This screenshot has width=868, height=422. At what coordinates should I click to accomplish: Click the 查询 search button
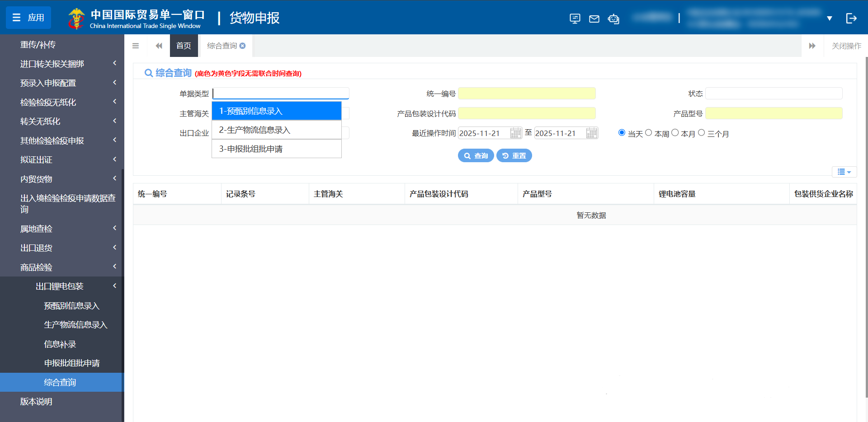point(476,155)
